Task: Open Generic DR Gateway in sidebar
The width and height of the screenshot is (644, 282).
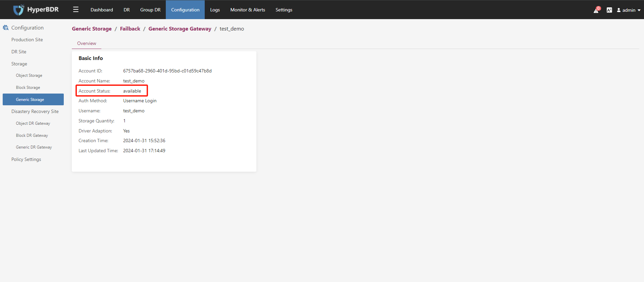Action: pos(34,147)
